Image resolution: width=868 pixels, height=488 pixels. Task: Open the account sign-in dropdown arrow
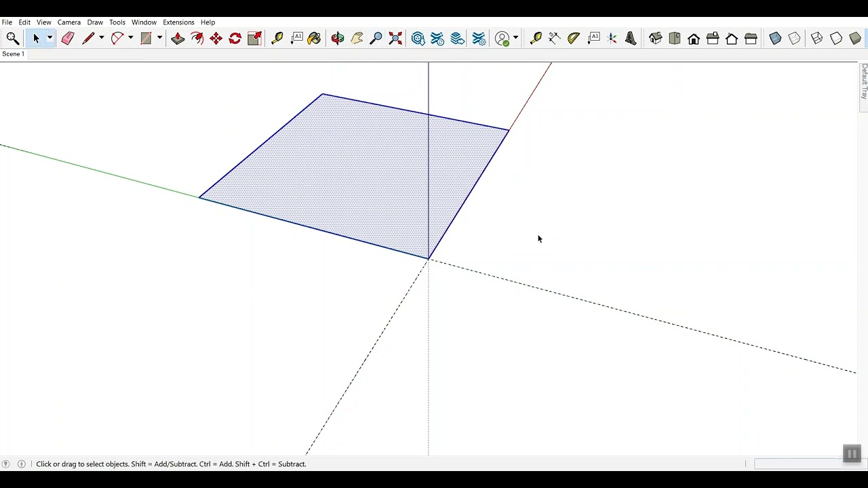pos(516,39)
